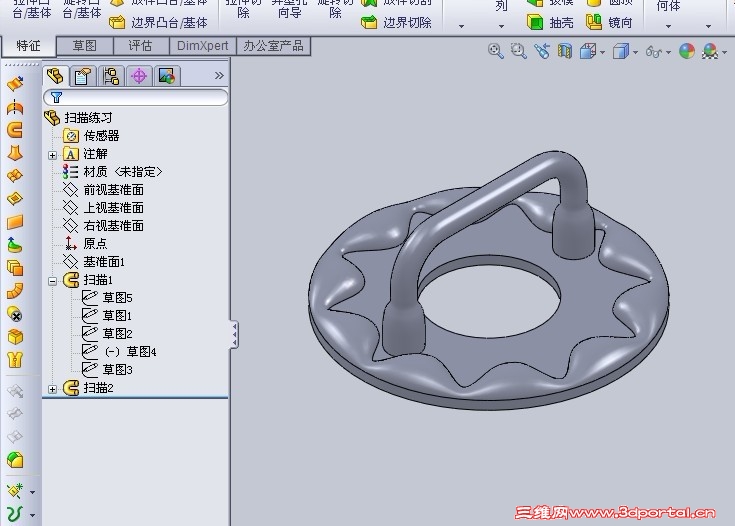Screen dimensions: 735x526
Task: Open the View Orientation dropdown arrow
Action: pyautogui.click(x=602, y=52)
